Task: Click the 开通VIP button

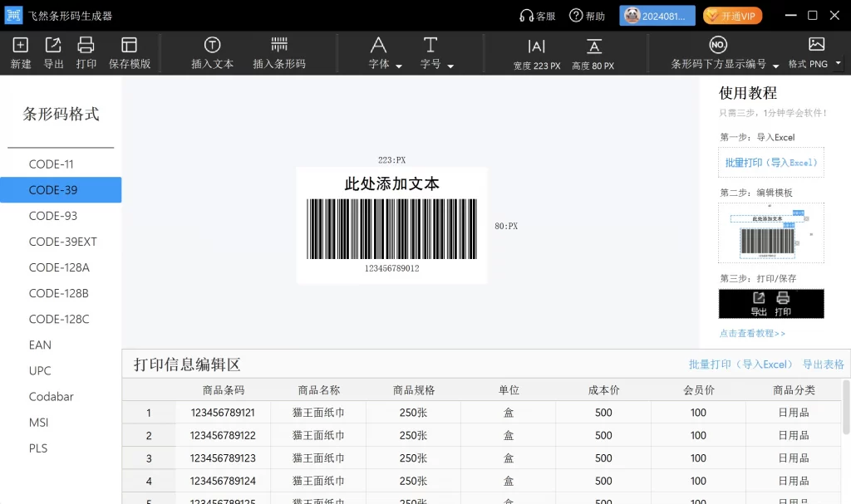Action: pyautogui.click(x=732, y=16)
